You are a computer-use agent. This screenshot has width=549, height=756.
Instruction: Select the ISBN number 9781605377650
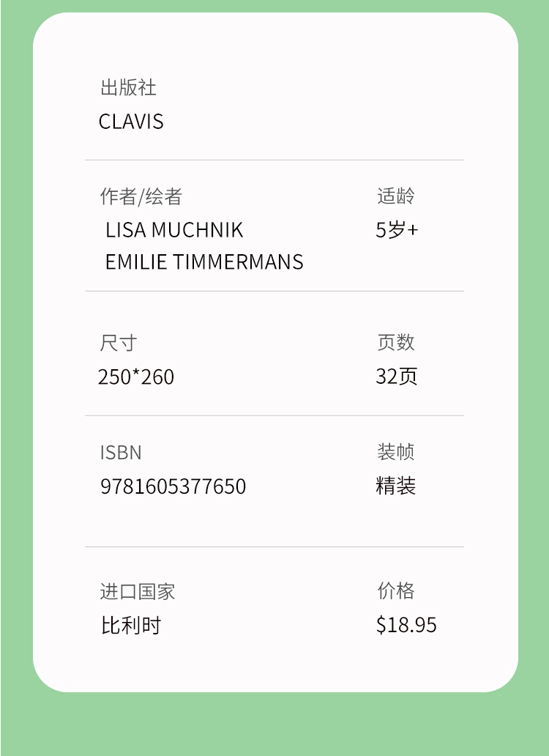(x=173, y=486)
